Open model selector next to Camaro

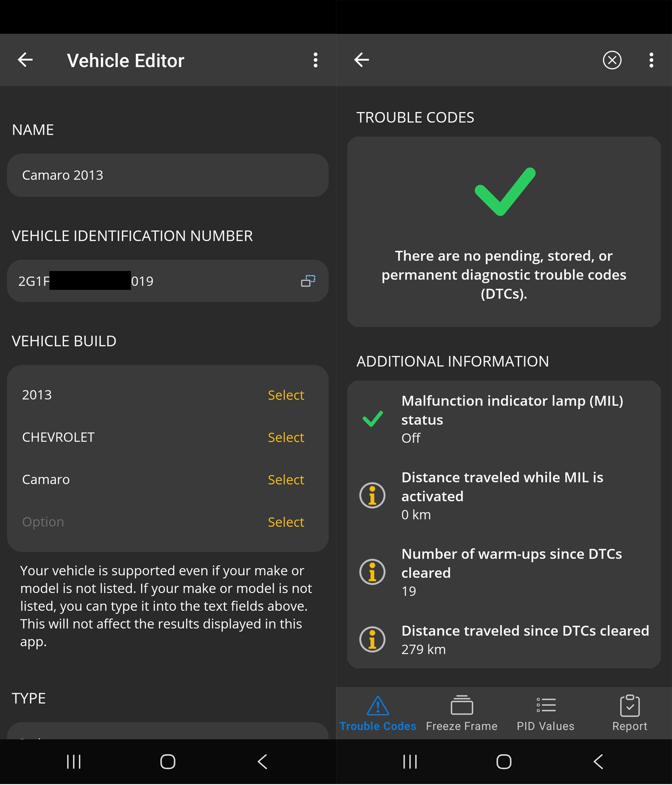(286, 480)
